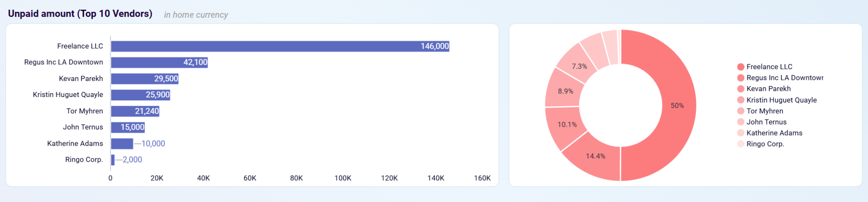Click the Kristin Huguet Quayle legend dot
This screenshot has width=868, height=202.
pyautogui.click(x=740, y=100)
